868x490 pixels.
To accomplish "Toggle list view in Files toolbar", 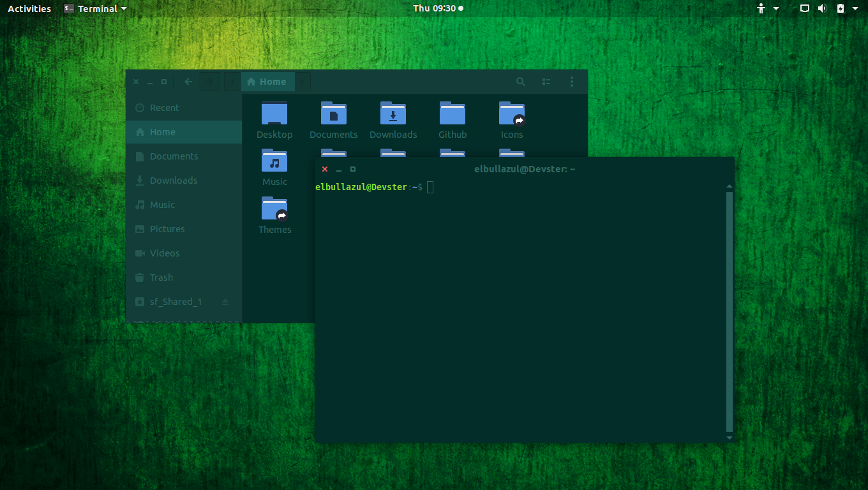I will point(546,82).
